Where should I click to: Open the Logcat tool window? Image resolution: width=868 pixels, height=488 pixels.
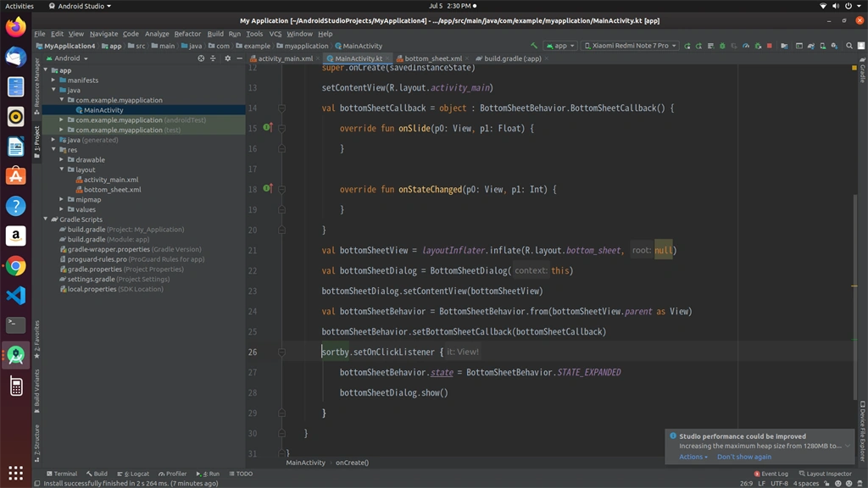133,474
